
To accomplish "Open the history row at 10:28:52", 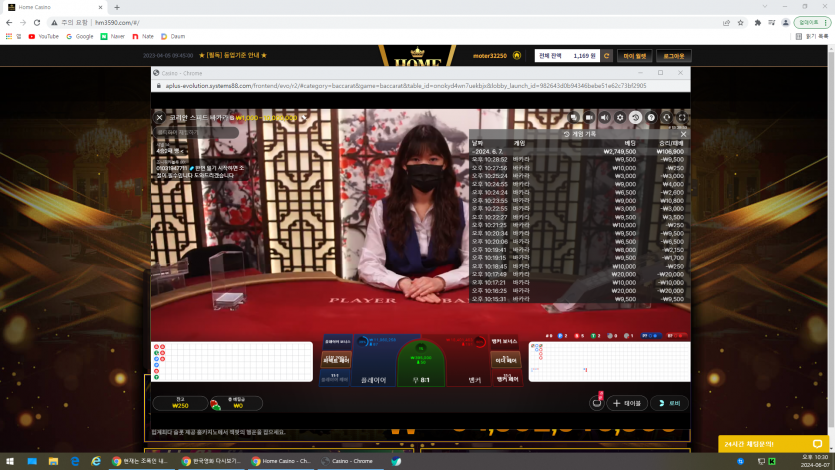I will click(578, 160).
